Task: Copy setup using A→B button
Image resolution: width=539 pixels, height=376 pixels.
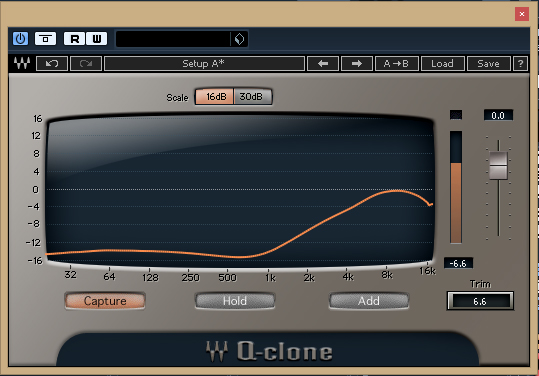Action: tap(397, 64)
